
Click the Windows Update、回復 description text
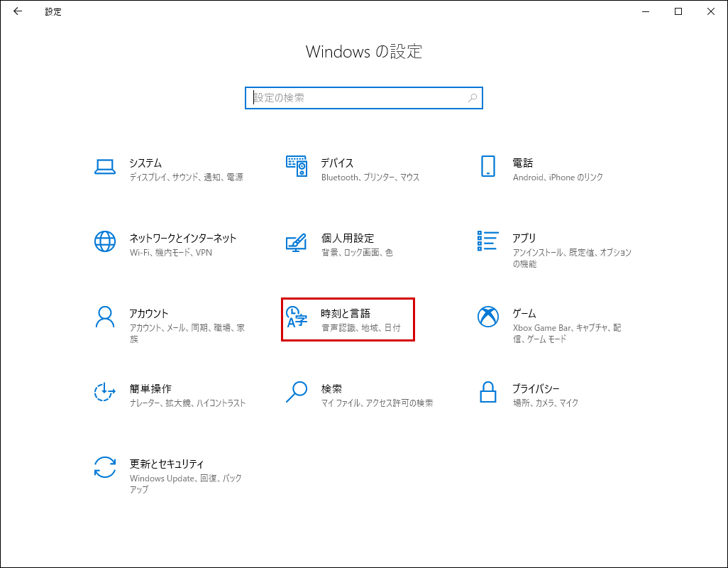[186, 484]
